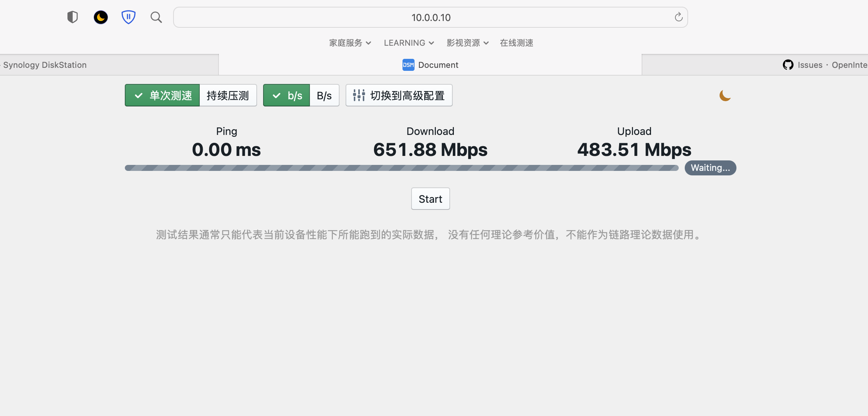Click the dark mode extension moon icon

(x=100, y=17)
